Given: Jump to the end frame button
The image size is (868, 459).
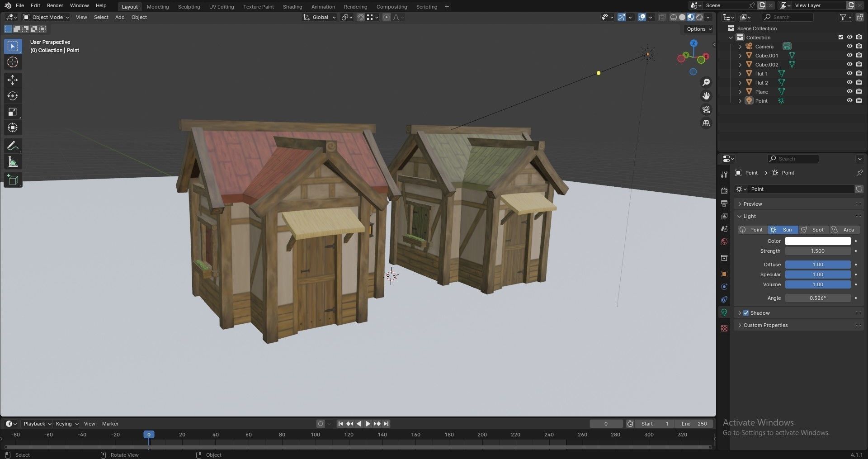Looking at the screenshot, I should coord(386,424).
